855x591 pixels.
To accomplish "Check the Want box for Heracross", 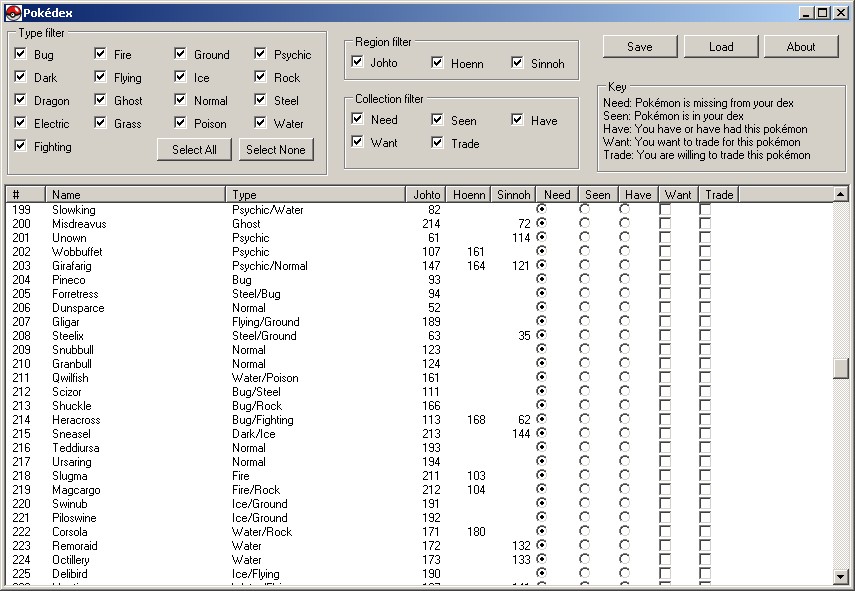I will (x=665, y=419).
